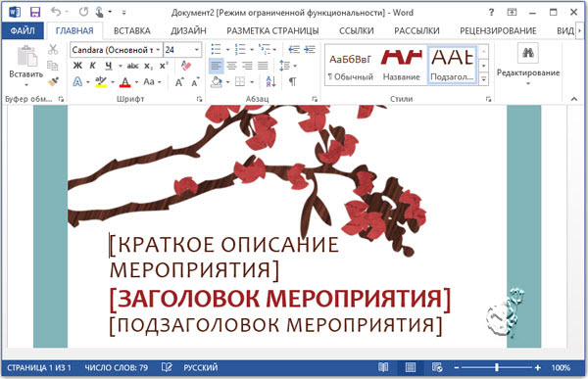This screenshot has width=588, height=379.
Task: Apply red font color (A)
Action: coord(125,81)
